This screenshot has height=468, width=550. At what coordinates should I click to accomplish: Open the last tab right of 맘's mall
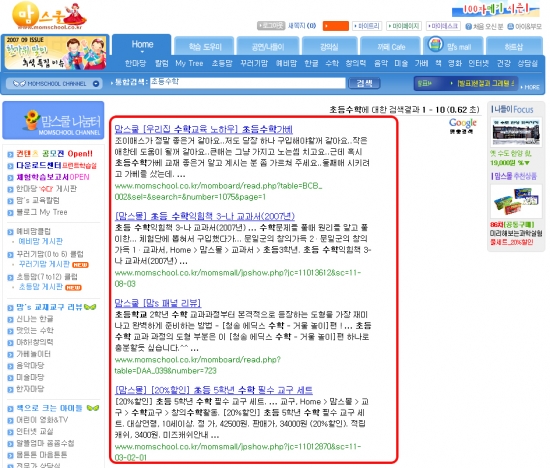click(x=514, y=47)
